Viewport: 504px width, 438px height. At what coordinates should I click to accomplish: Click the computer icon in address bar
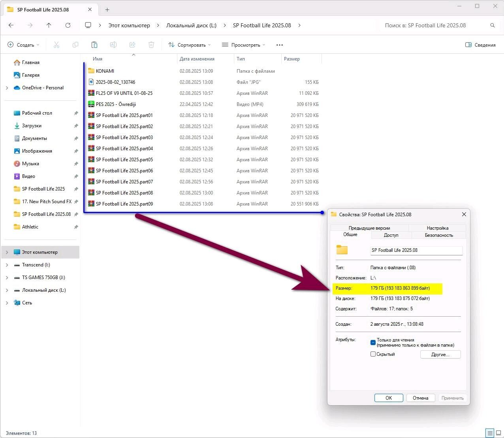(88, 25)
